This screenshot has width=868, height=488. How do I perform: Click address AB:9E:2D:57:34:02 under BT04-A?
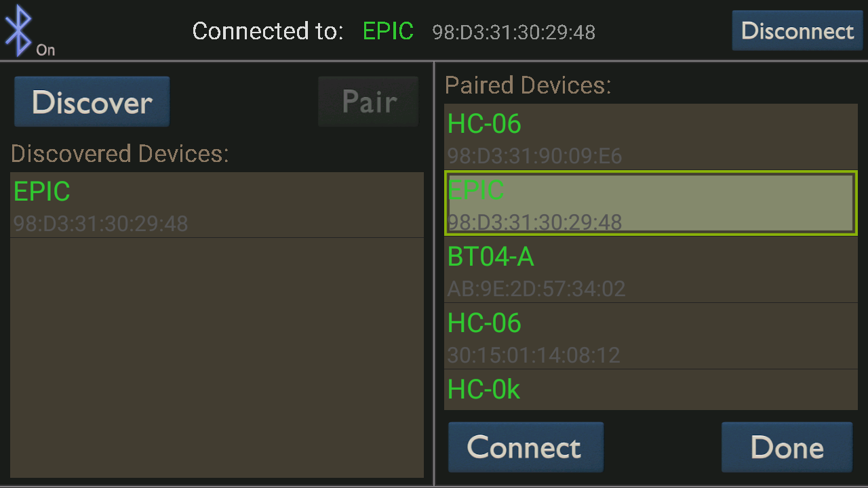click(536, 289)
